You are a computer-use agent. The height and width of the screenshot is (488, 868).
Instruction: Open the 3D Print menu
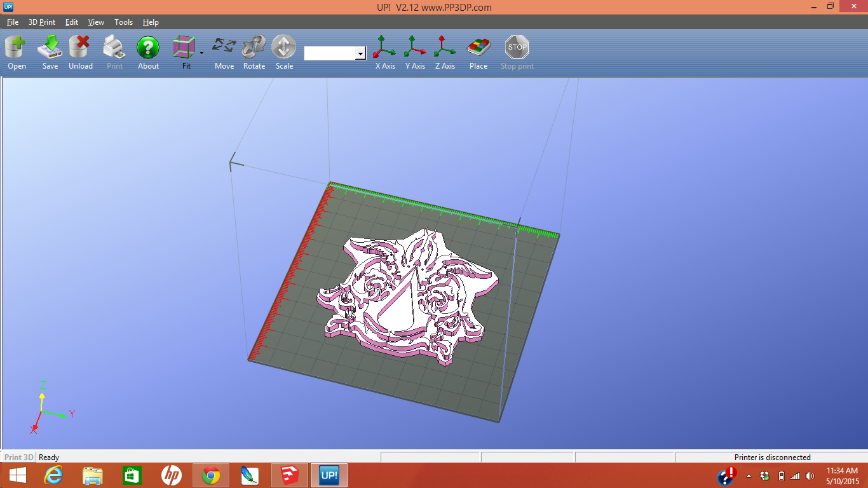41,22
